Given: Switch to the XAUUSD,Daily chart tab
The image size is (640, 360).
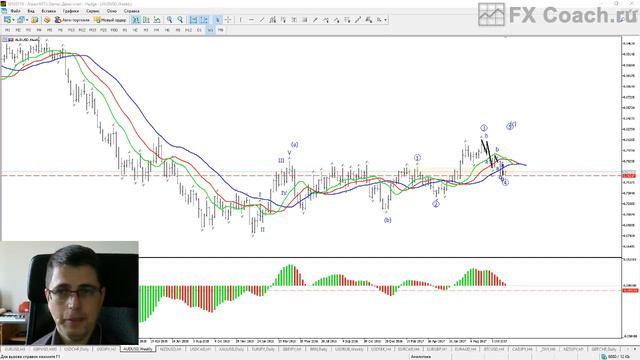Looking at the screenshot, I should pos(231,349).
